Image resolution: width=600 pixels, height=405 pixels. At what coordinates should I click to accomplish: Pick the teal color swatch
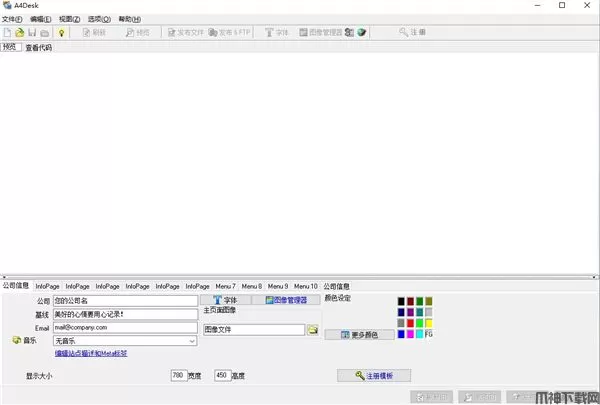coord(419,312)
